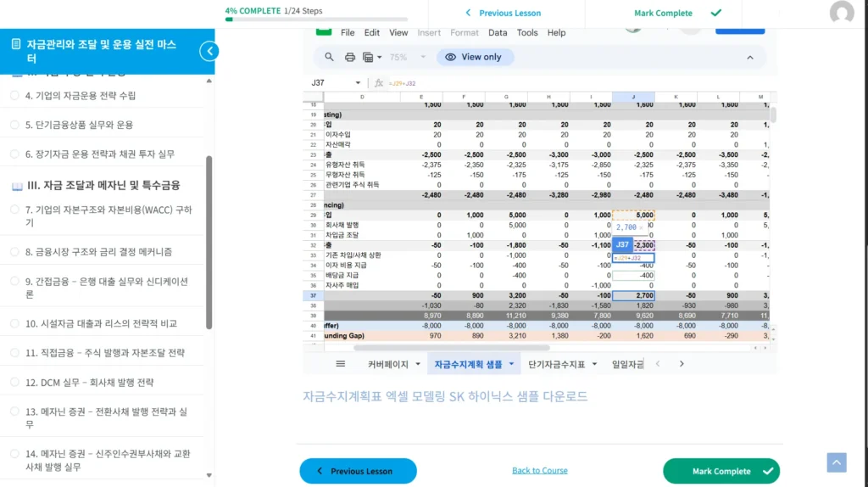Toggle completion circle for lesson 8

14,251
